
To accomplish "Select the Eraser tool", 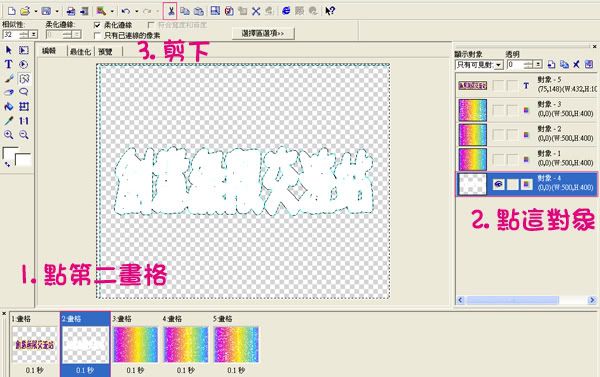I will pos(9,92).
